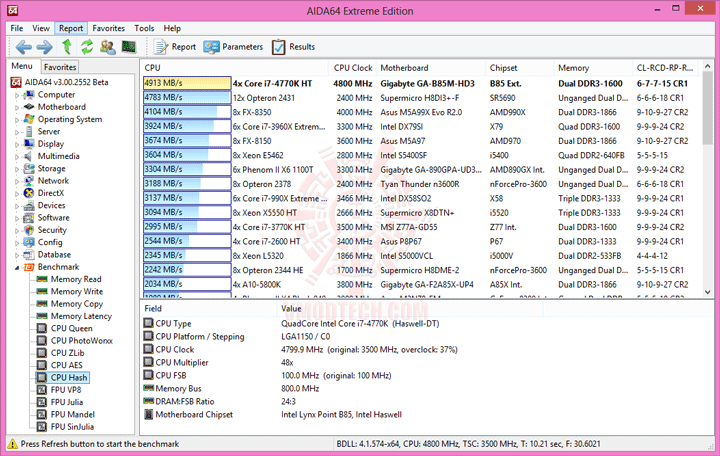Screen dimensions: 720x456
Task: Expand the Operating System node
Action: point(17,120)
